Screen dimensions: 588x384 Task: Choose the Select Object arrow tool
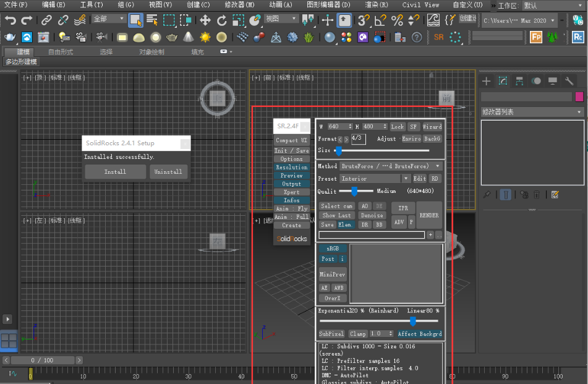(135, 20)
